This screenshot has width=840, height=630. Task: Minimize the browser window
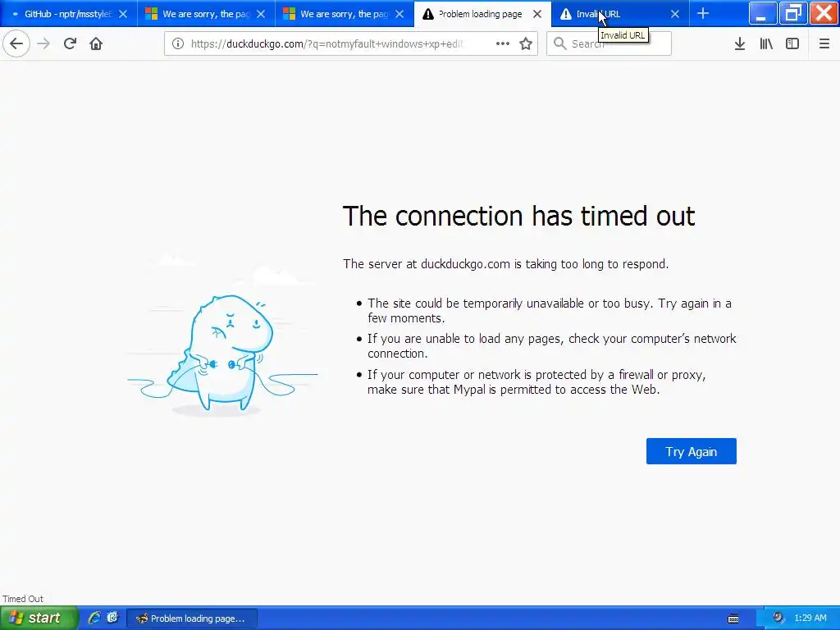[x=762, y=13]
